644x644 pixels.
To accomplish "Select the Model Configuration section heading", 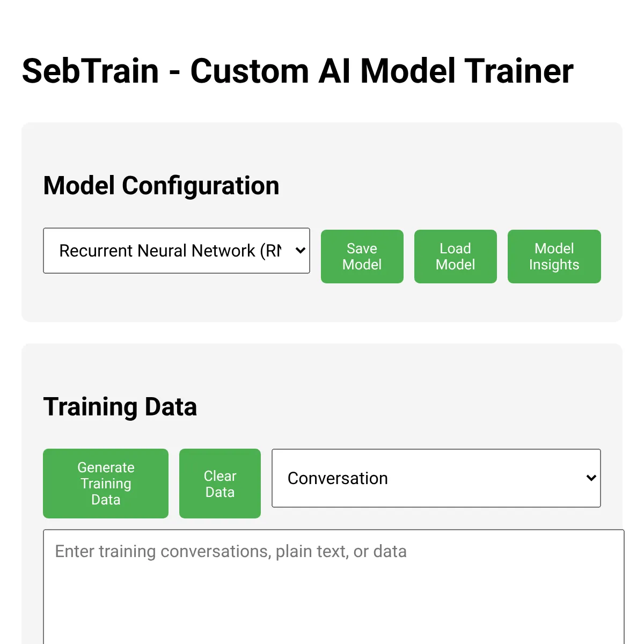I will point(161,186).
